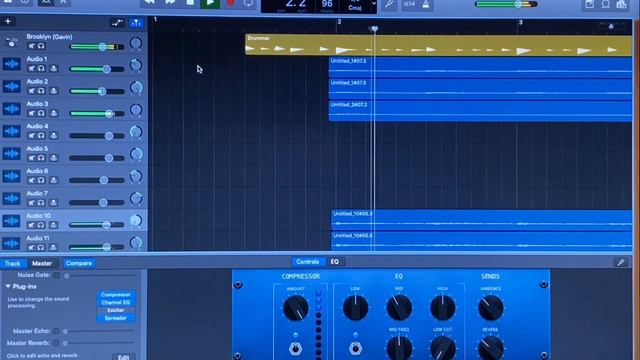This screenshot has width=640, height=360.
Task: Switch to the Master tab
Action: [42, 263]
